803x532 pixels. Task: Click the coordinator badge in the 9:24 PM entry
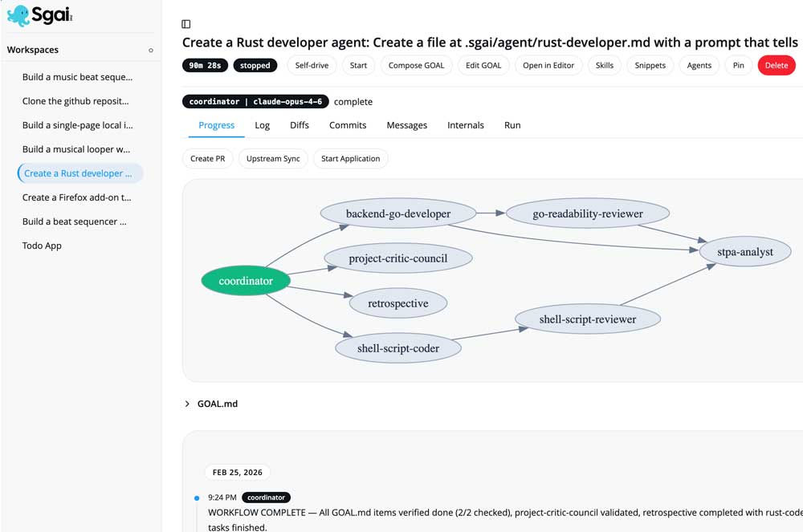click(x=267, y=497)
